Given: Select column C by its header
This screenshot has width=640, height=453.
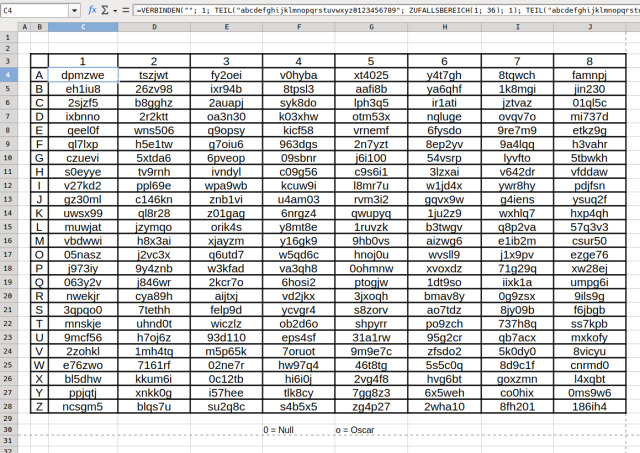Looking at the screenshot, I should [83, 26].
